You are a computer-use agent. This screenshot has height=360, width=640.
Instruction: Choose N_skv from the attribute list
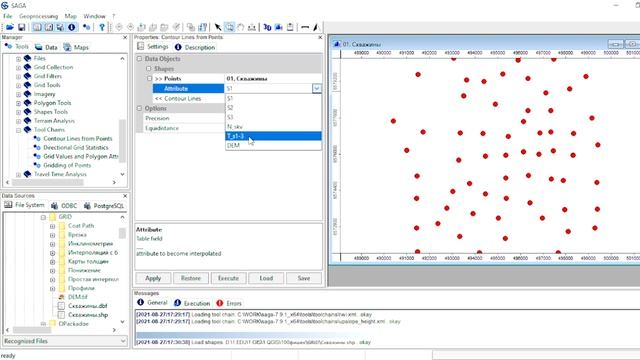pyautogui.click(x=273, y=127)
